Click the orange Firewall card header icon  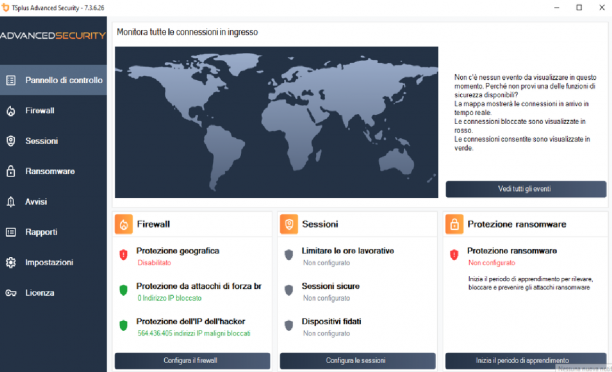point(124,224)
